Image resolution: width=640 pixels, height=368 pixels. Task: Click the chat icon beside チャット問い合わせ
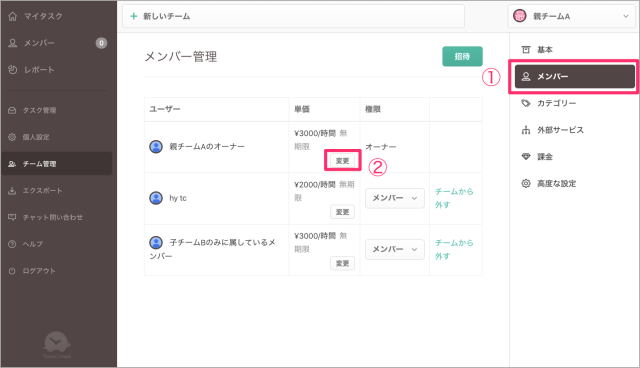(x=12, y=217)
